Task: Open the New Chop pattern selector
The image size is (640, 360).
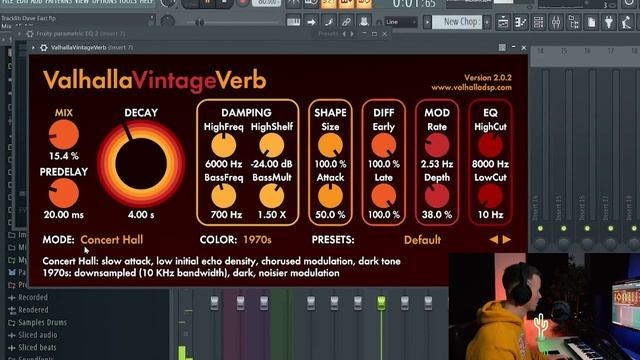Action: (457, 22)
